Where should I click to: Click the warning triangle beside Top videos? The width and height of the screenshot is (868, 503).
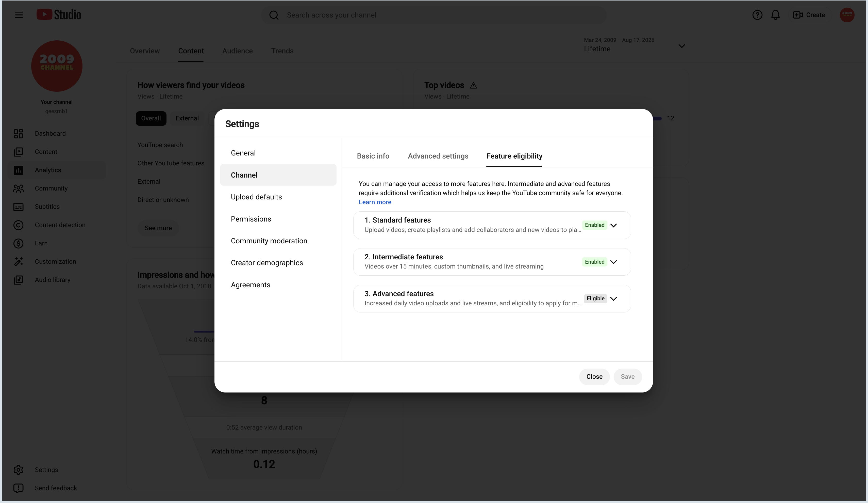click(473, 85)
